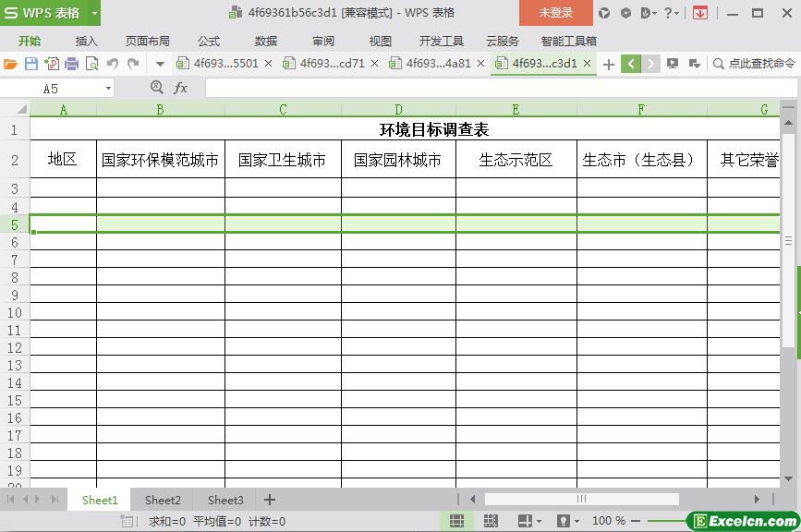Close the 4f693...4a81 document tab
Viewport: 801px width, 532px height.
(480, 64)
